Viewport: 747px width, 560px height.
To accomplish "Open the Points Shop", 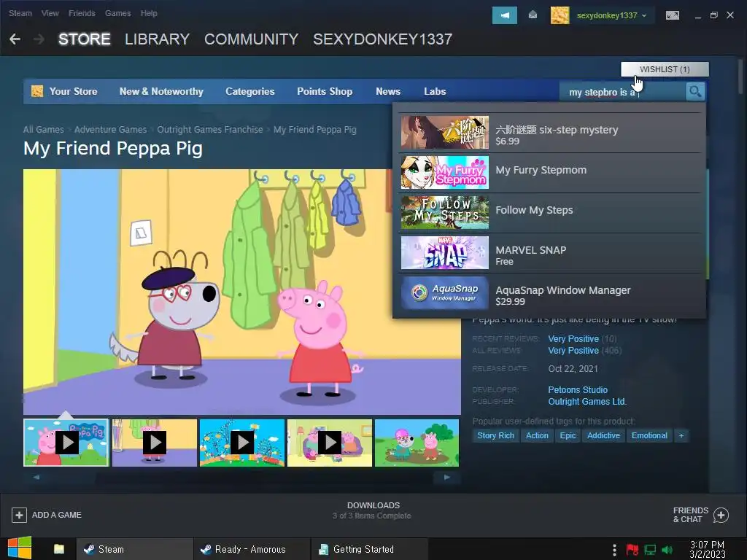I will click(325, 91).
